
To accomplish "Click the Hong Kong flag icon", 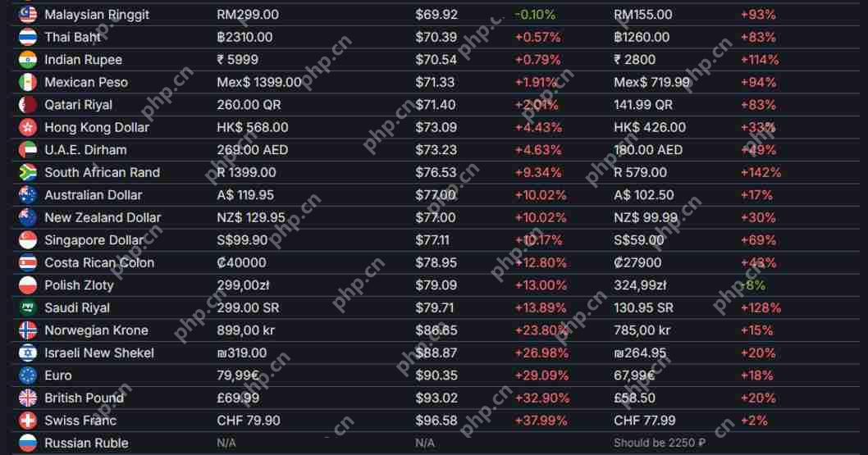I will point(28,127).
